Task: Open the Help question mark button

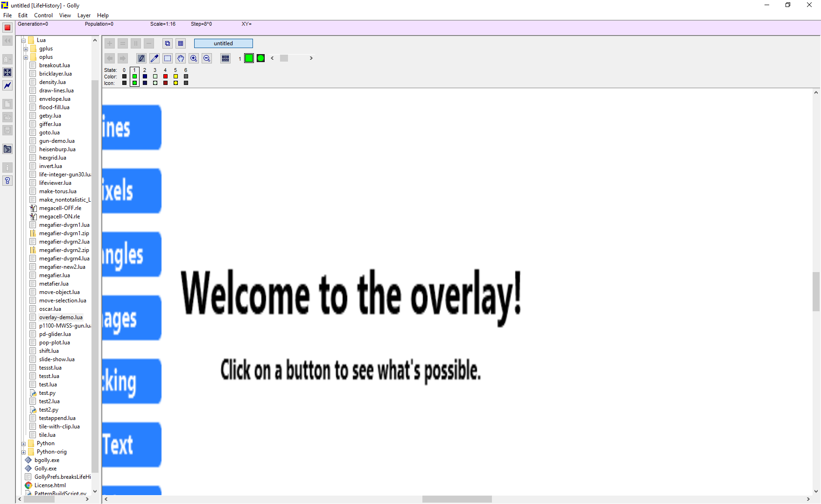Action: click(x=7, y=181)
